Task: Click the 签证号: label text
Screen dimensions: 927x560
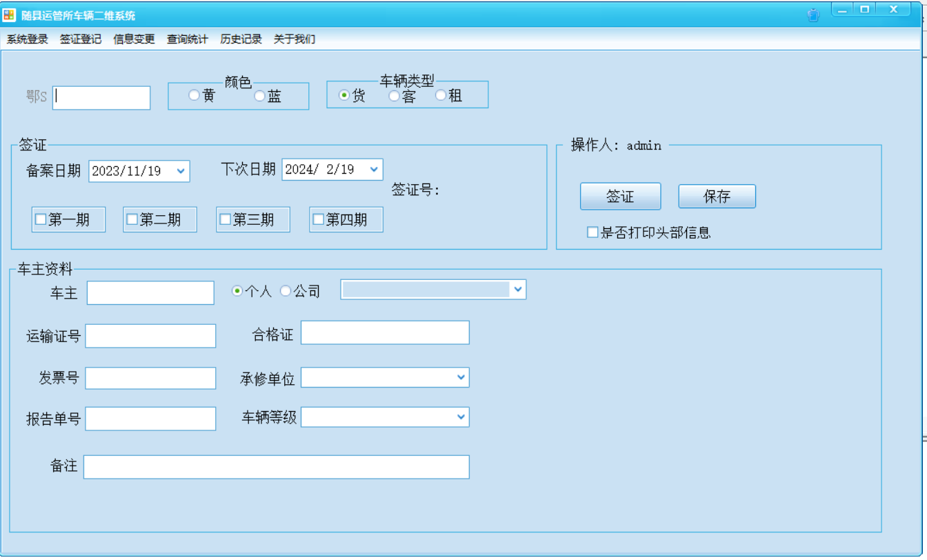Action: 416,190
